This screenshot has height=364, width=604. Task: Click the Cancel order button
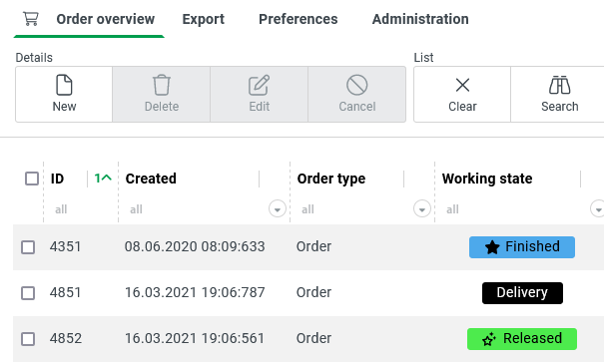point(357,95)
